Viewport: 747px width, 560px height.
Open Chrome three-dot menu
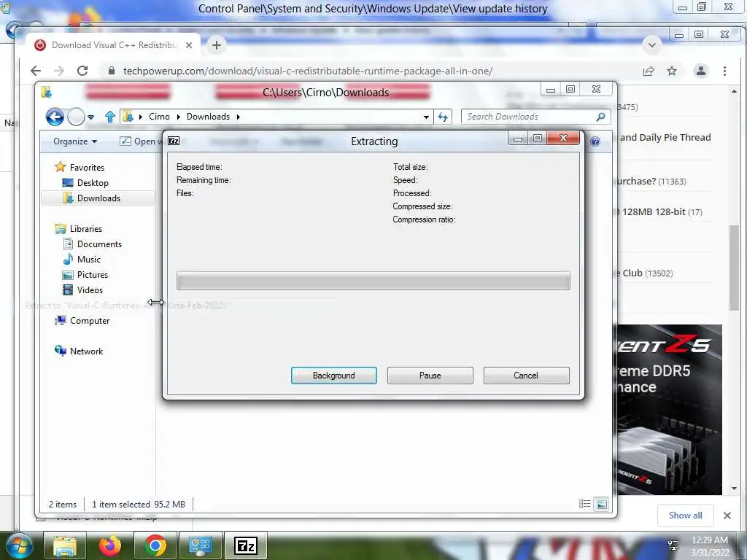(x=724, y=71)
